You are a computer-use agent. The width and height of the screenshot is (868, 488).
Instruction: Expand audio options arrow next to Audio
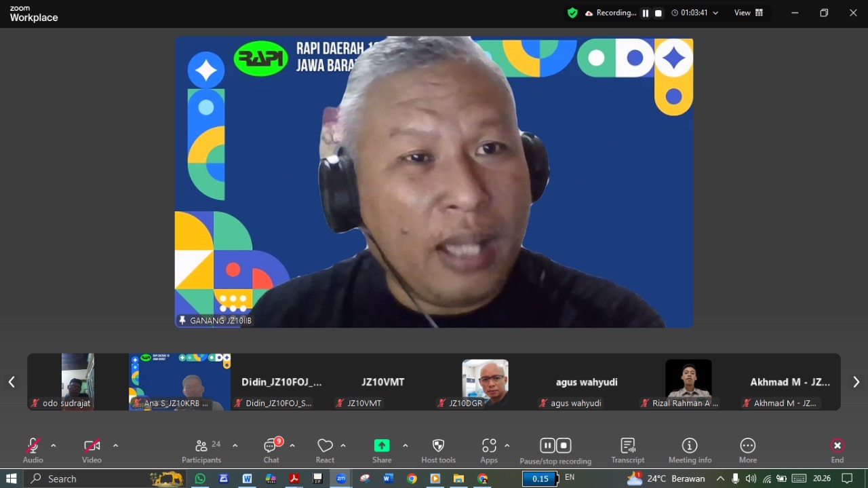click(x=54, y=446)
